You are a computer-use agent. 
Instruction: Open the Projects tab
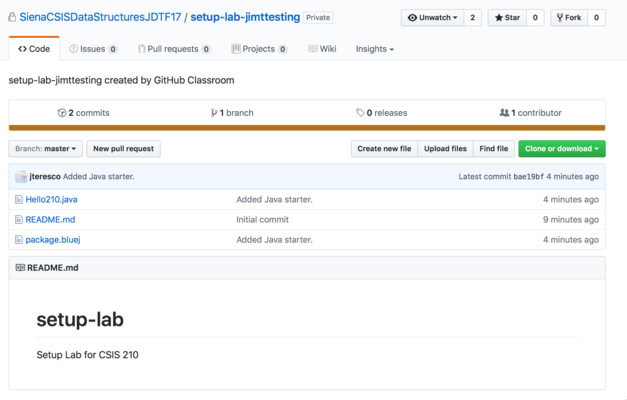pyautogui.click(x=259, y=49)
